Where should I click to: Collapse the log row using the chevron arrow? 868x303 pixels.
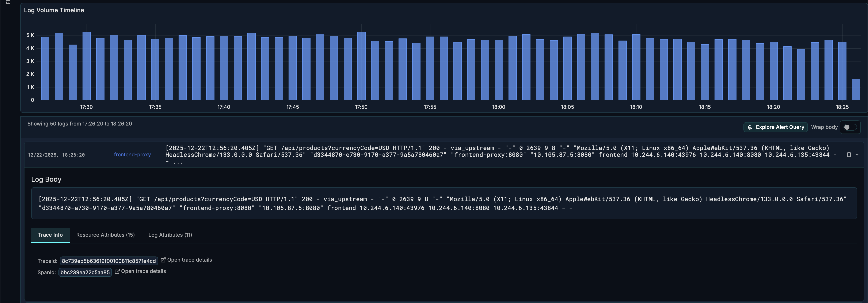click(x=857, y=155)
